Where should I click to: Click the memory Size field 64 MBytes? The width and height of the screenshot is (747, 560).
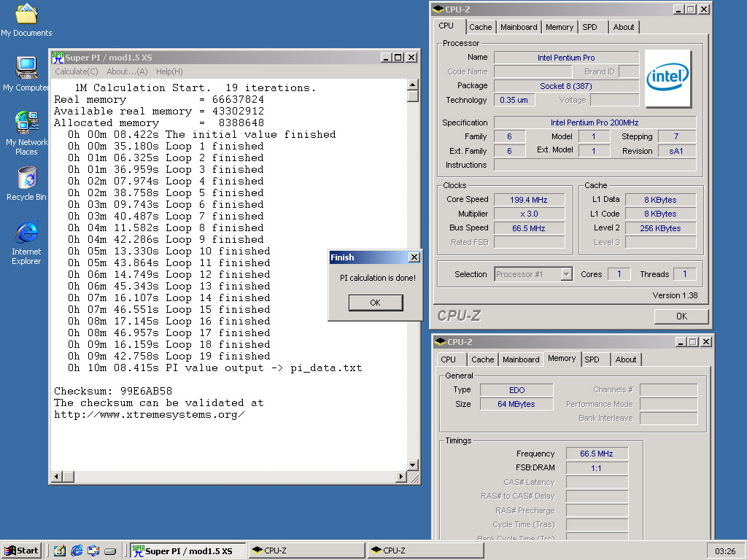(x=516, y=404)
